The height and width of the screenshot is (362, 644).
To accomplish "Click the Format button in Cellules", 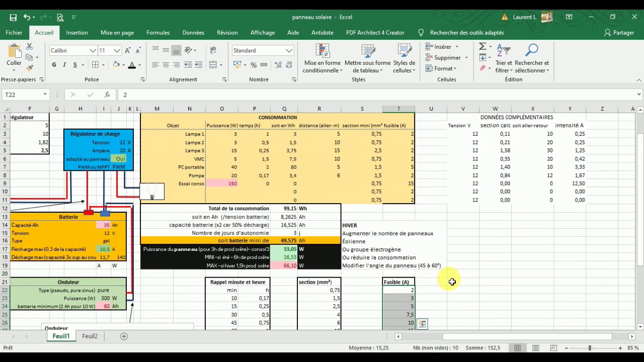I will [x=443, y=68].
